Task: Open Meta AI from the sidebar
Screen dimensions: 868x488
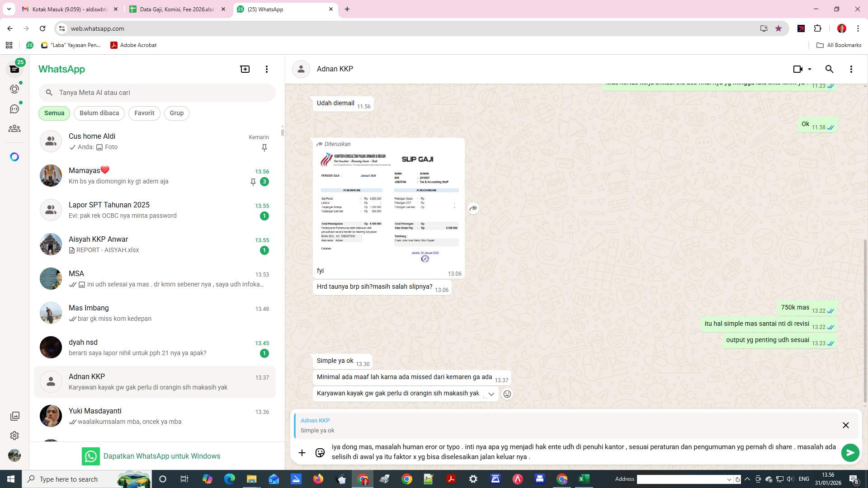Action: click(14, 156)
